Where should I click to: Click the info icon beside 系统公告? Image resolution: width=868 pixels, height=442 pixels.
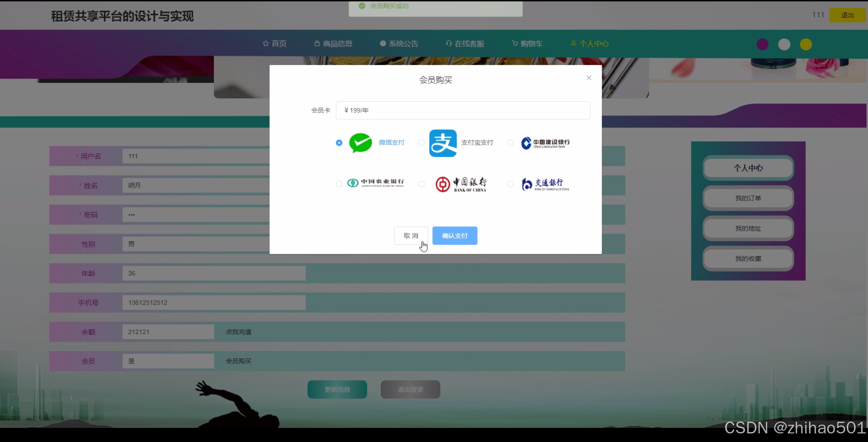tap(383, 43)
